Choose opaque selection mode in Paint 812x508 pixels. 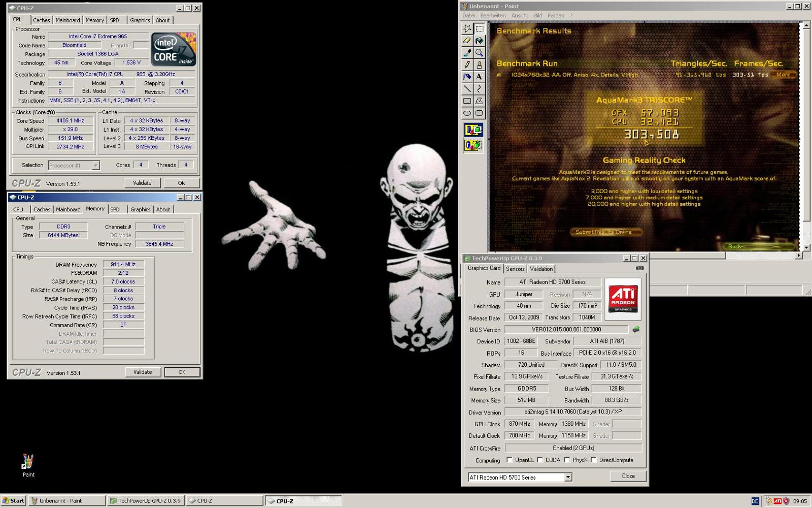(473, 130)
